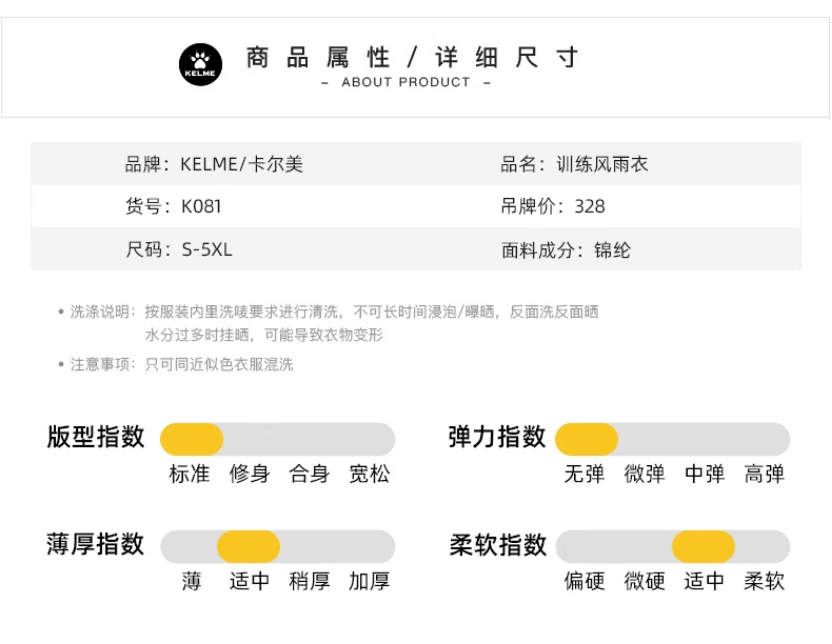Select the 货号: K081 entry
This screenshot has width=832, height=644.
(173, 206)
